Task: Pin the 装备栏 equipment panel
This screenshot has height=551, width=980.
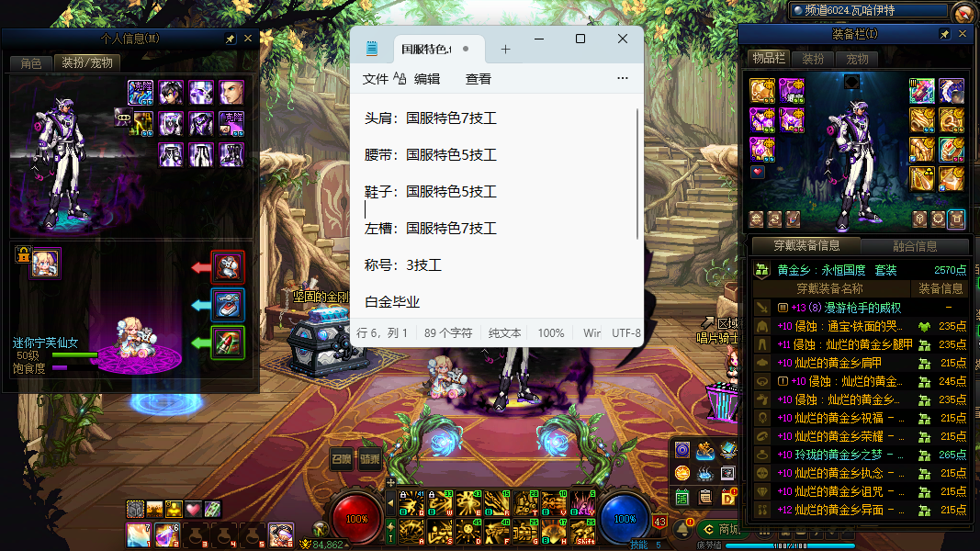Action: pyautogui.click(x=944, y=34)
